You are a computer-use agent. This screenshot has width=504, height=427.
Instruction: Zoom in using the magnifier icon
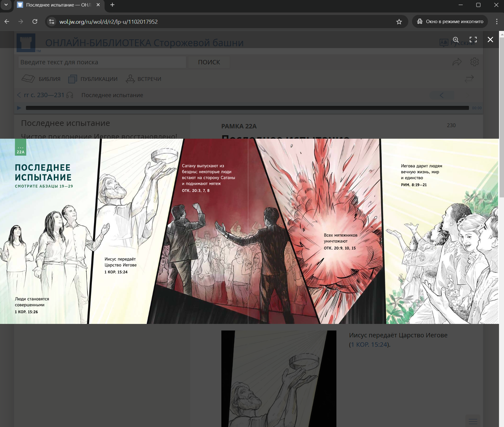click(456, 40)
